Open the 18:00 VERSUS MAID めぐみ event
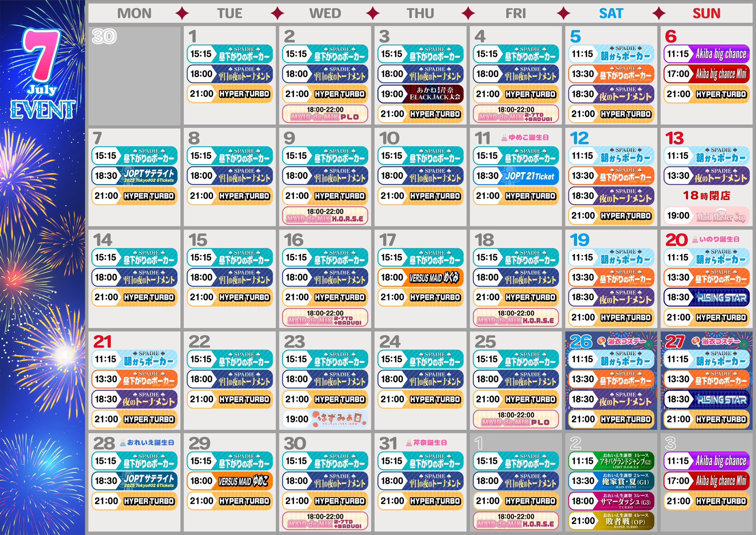This screenshot has height=535, width=756. (x=420, y=277)
